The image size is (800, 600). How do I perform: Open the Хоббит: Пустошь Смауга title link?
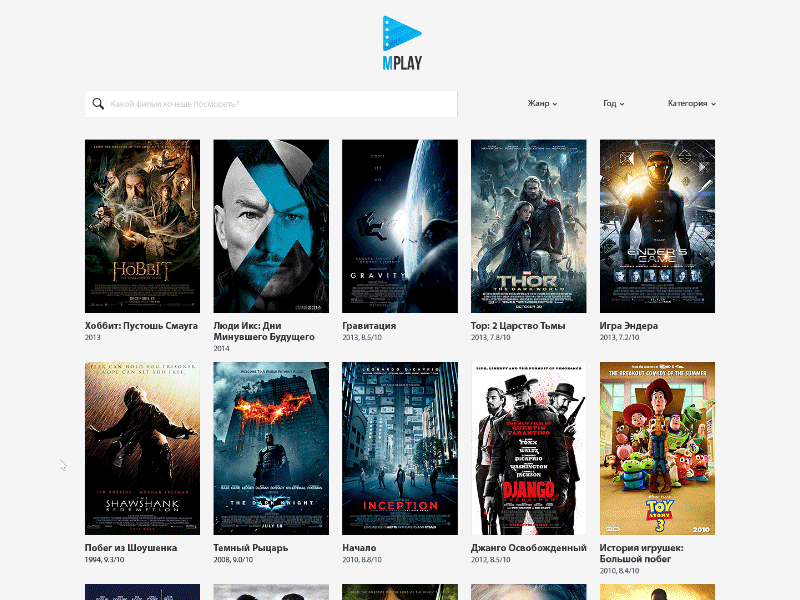click(x=140, y=325)
